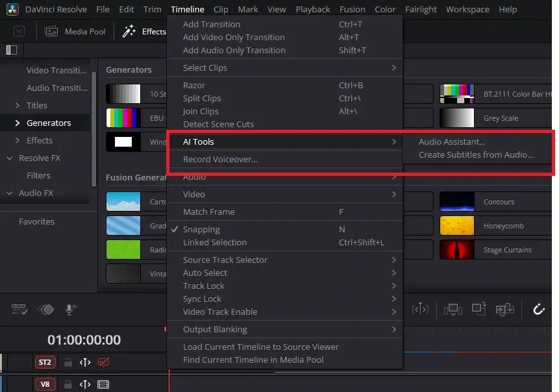Image resolution: width=559 pixels, height=392 pixels.
Task: Select the insert clip edit icon
Action: 453,310
